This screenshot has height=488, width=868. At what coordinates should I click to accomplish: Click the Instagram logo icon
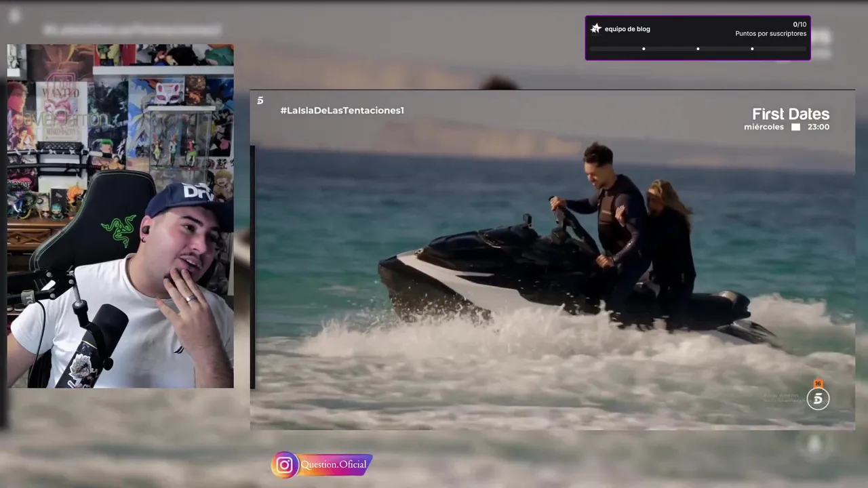pos(285,465)
